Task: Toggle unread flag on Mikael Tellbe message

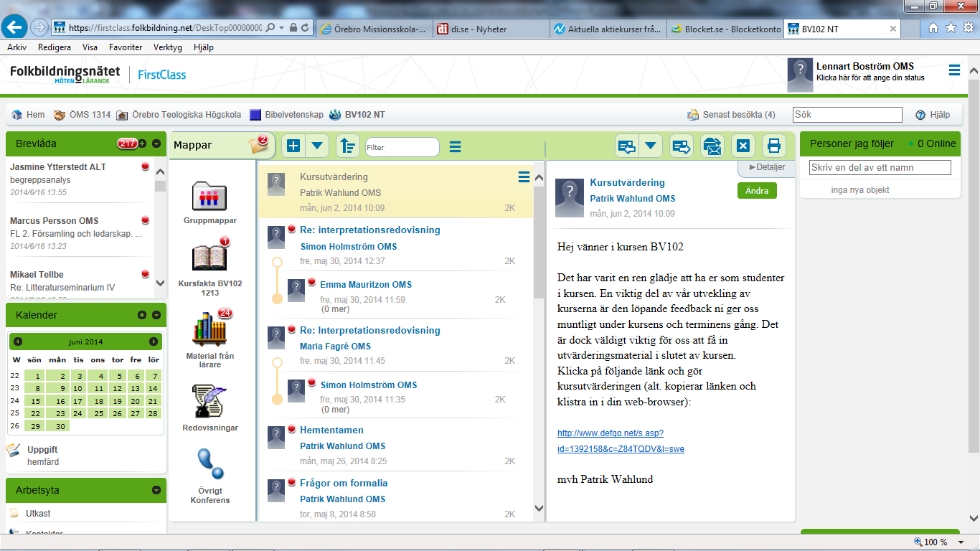Action: pyautogui.click(x=145, y=274)
